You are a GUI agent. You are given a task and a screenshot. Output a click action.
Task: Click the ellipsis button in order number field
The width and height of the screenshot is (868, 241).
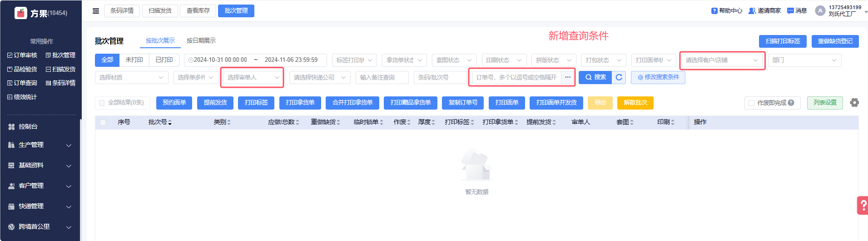coord(568,77)
